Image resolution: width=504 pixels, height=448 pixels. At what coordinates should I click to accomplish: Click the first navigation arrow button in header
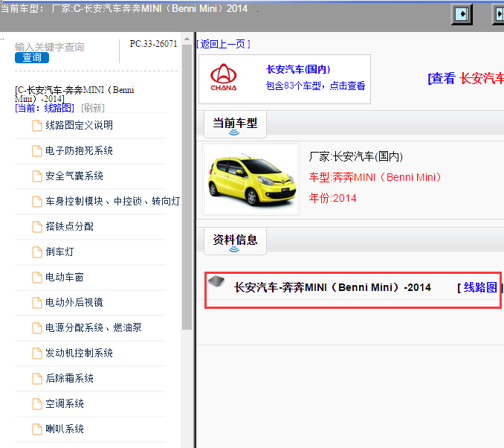pos(462,14)
